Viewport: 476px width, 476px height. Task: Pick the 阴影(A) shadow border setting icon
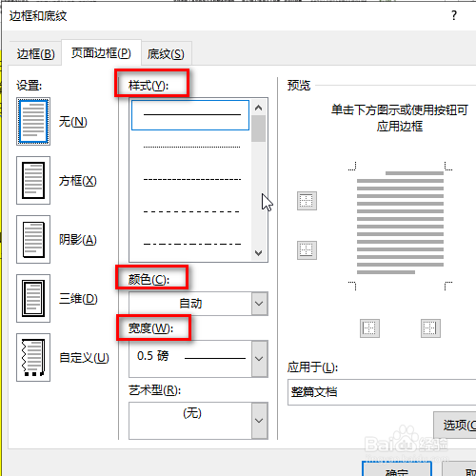tap(33, 239)
